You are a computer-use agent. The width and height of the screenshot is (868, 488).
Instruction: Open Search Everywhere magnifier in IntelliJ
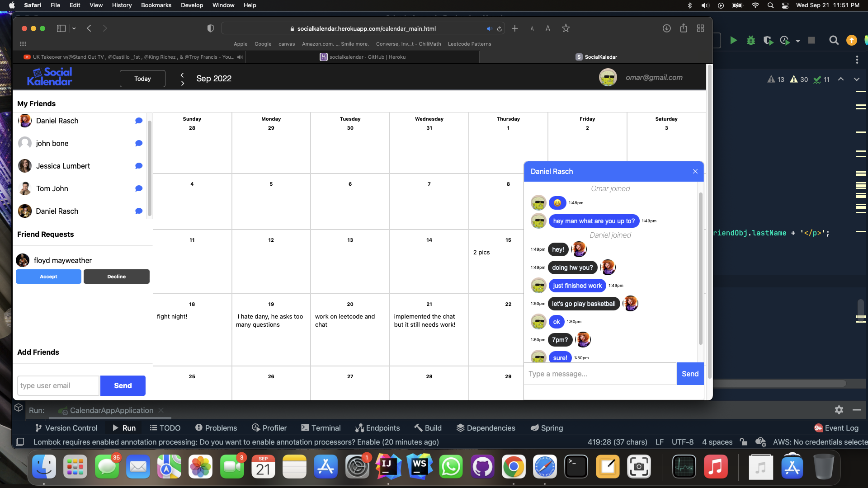(834, 40)
